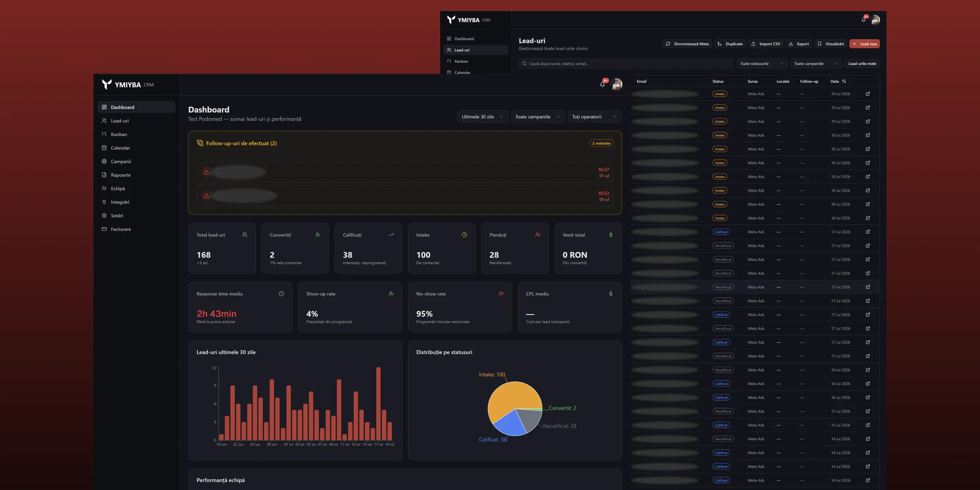Click the Duplicate button
This screenshot has height=490, width=980.
tap(730, 44)
